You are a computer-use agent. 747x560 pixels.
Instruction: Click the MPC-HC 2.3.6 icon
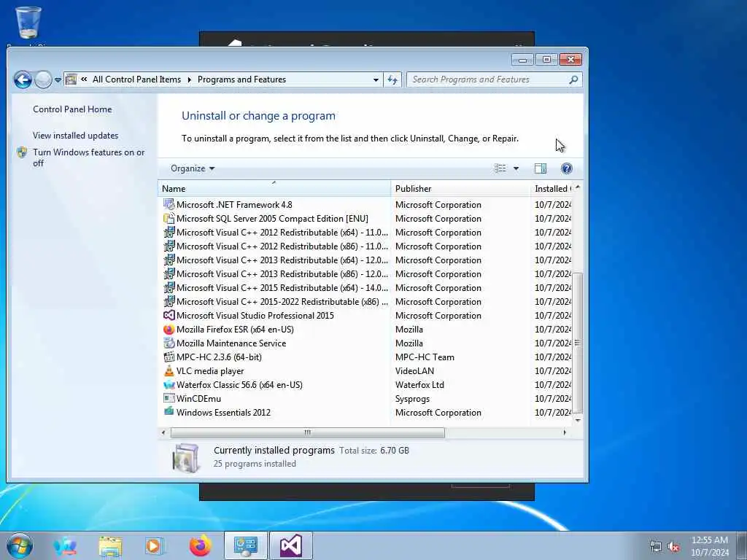coord(169,357)
